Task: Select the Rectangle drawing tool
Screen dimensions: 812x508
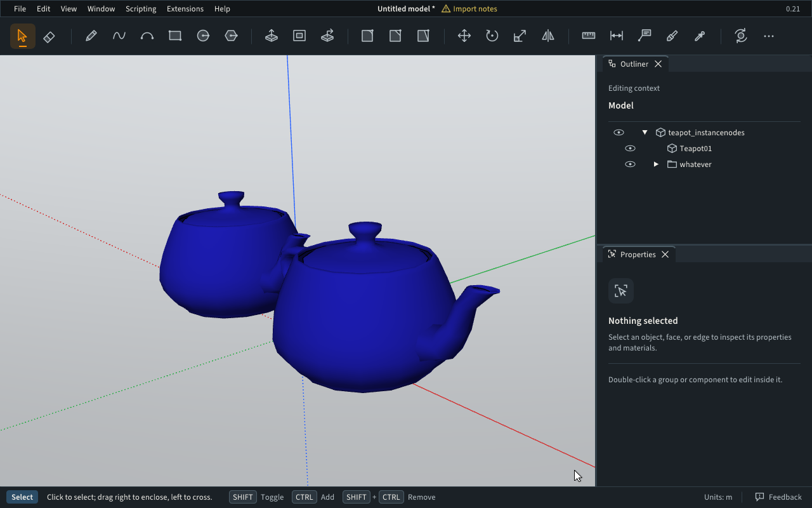Action: (x=175, y=36)
